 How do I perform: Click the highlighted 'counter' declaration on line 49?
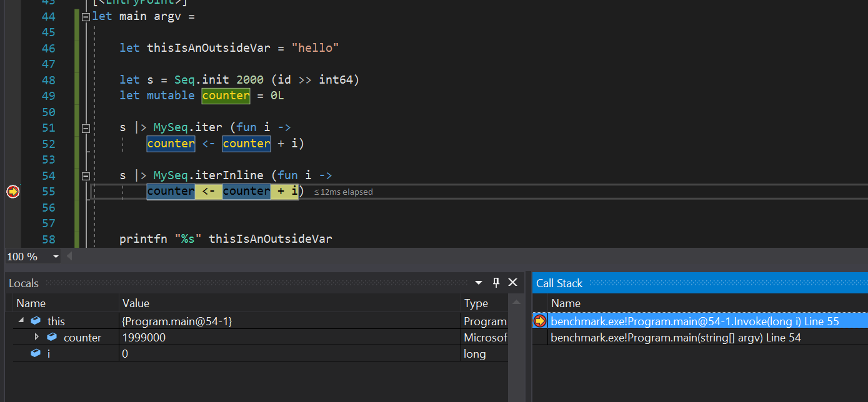click(x=226, y=96)
